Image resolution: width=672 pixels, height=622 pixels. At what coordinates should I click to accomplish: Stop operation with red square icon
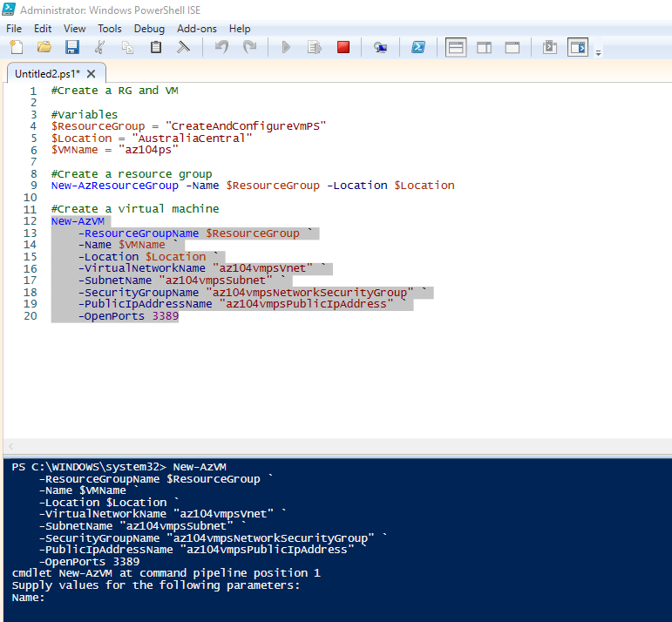pyautogui.click(x=343, y=47)
